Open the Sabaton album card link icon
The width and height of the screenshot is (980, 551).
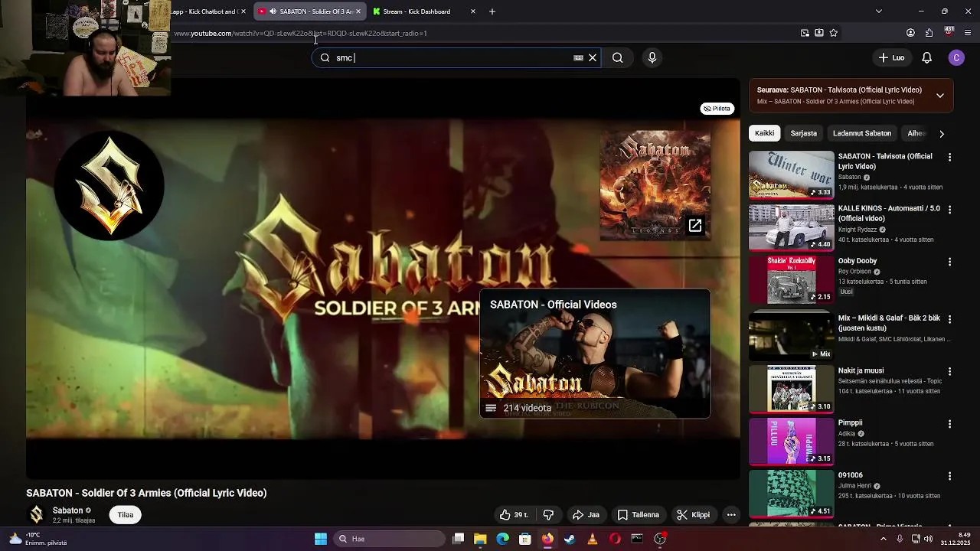[x=694, y=226]
